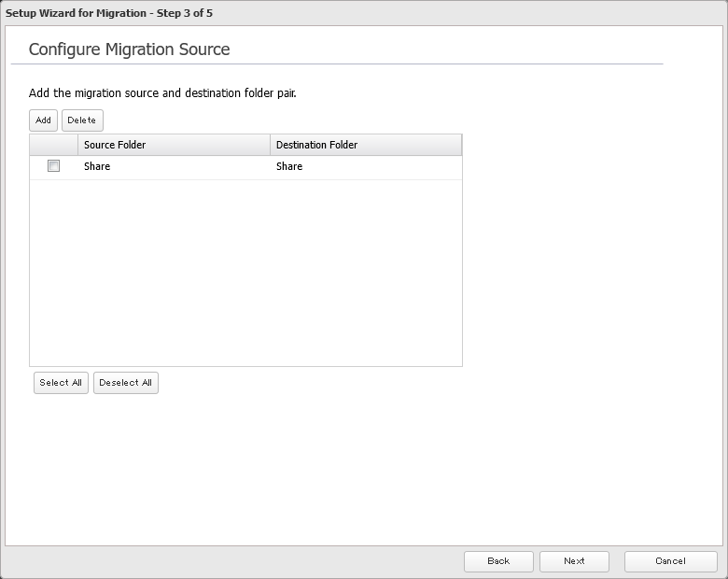Select the Destination Folder column header
The image size is (728, 579).
tap(366, 145)
